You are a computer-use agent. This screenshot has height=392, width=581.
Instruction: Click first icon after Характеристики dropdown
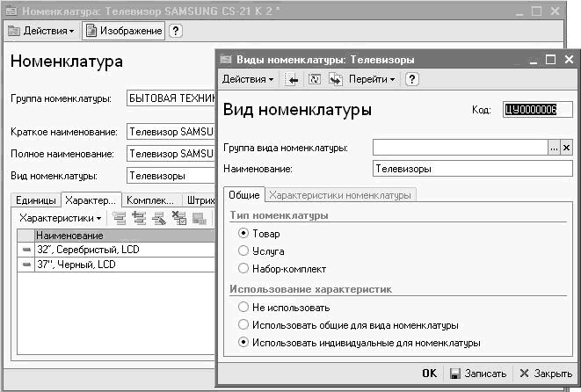click(x=120, y=218)
